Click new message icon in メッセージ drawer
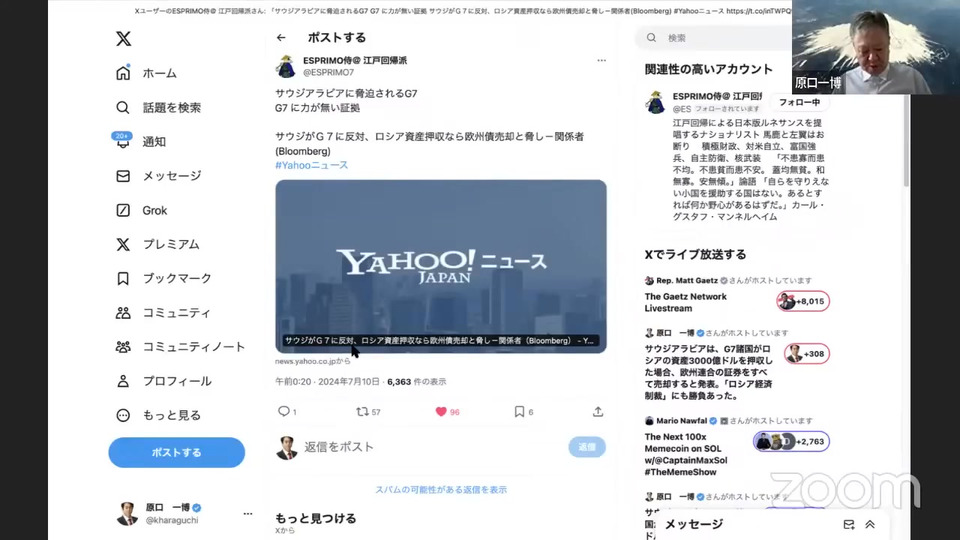This screenshot has height=540, width=960. click(849, 525)
